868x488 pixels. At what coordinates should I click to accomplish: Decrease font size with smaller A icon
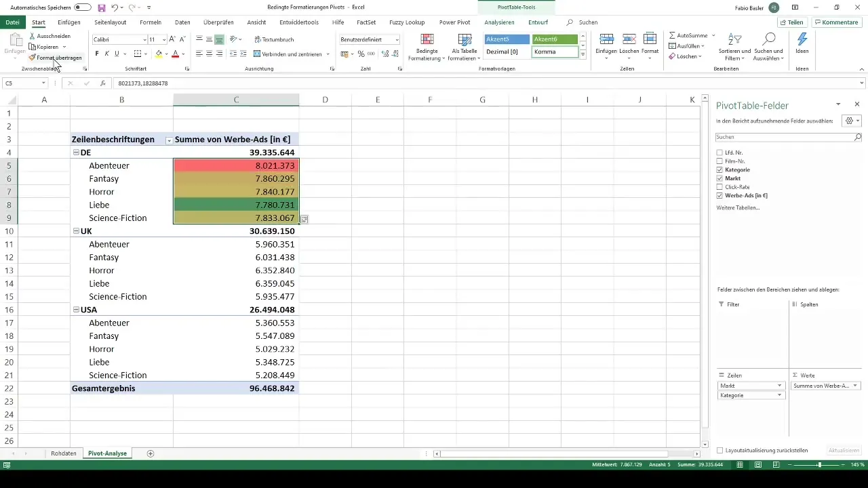[x=182, y=40]
